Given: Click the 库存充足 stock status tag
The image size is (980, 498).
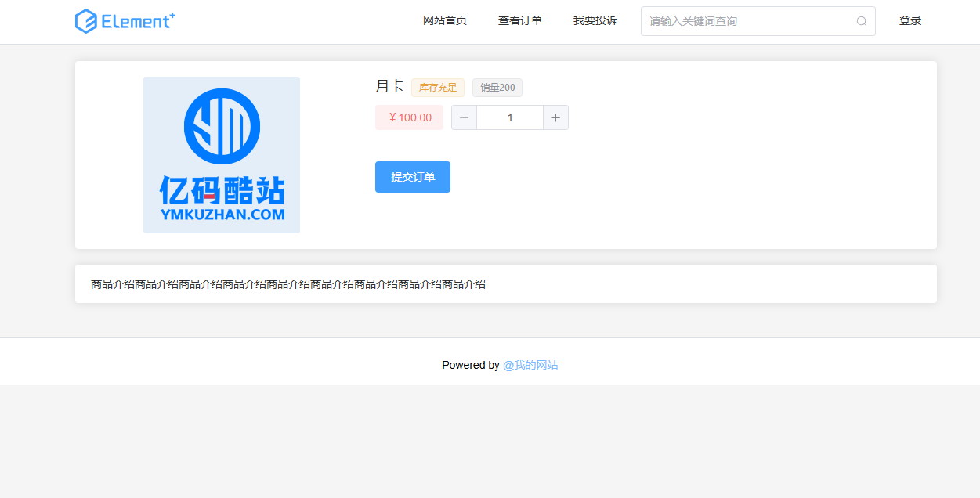Looking at the screenshot, I should point(437,87).
